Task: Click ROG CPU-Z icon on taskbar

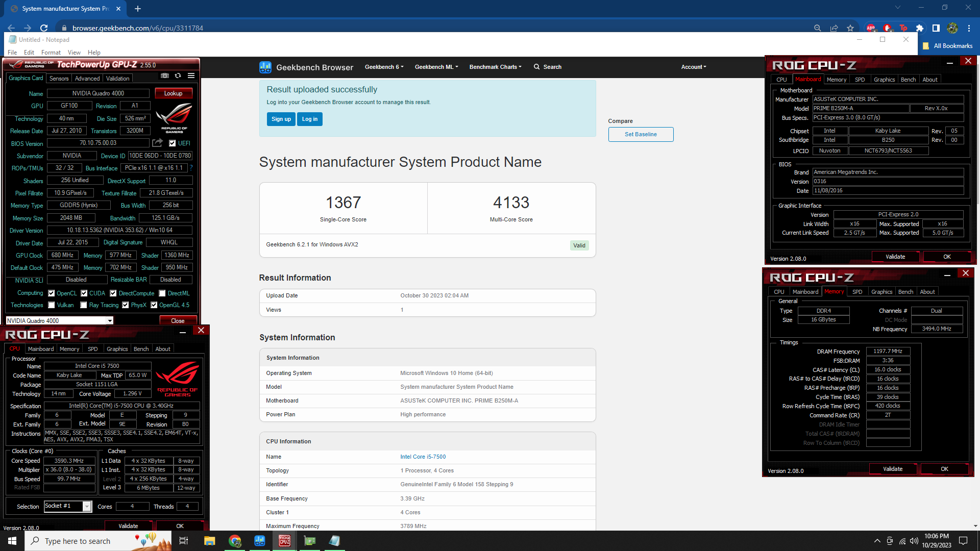Action: [x=285, y=541]
